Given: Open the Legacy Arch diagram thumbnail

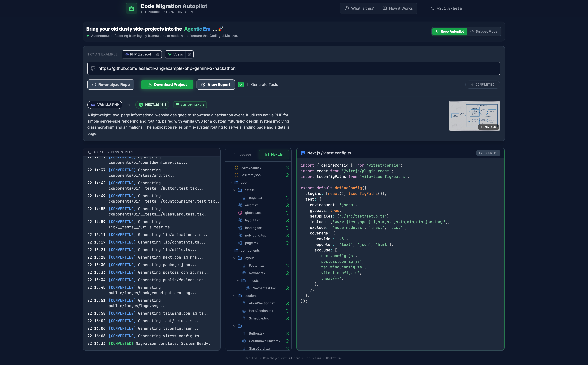Looking at the screenshot, I should [x=474, y=116].
